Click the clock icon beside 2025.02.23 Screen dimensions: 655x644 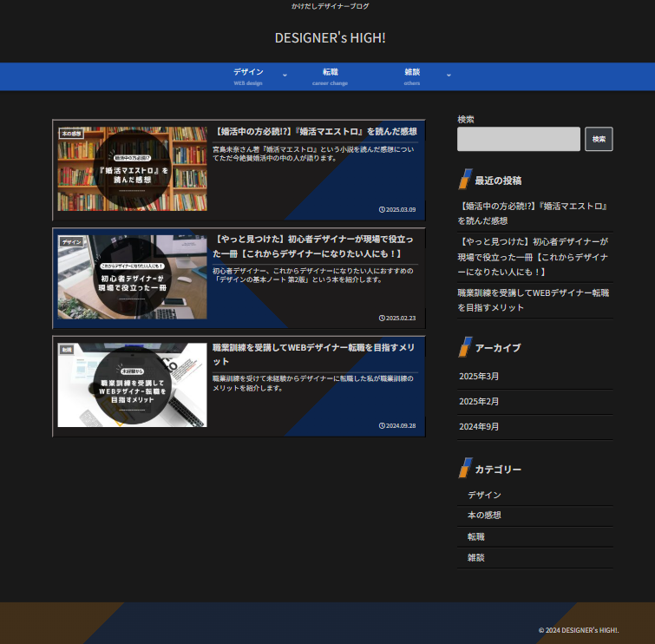(x=382, y=318)
